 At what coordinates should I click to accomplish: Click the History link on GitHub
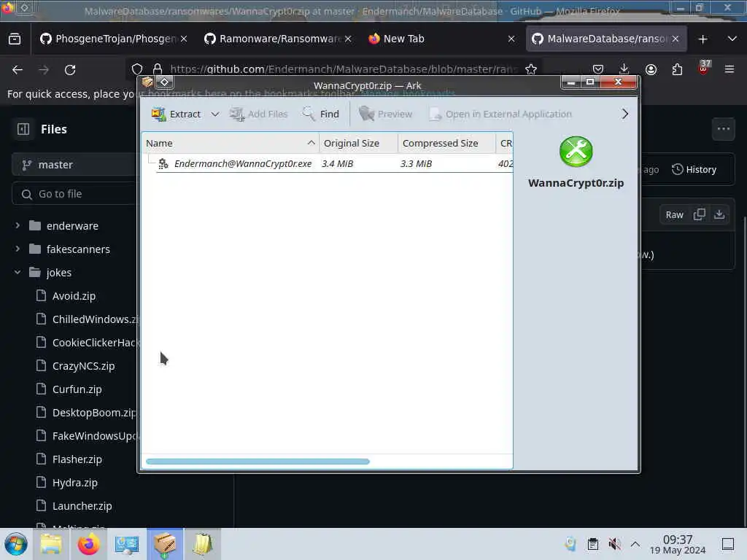pyautogui.click(x=694, y=169)
